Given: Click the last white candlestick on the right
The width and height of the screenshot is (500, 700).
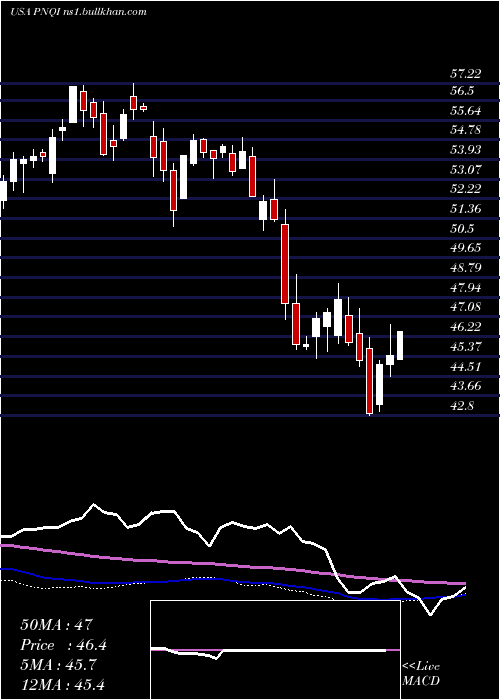Looking at the screenshot, I should coord(400,346).
